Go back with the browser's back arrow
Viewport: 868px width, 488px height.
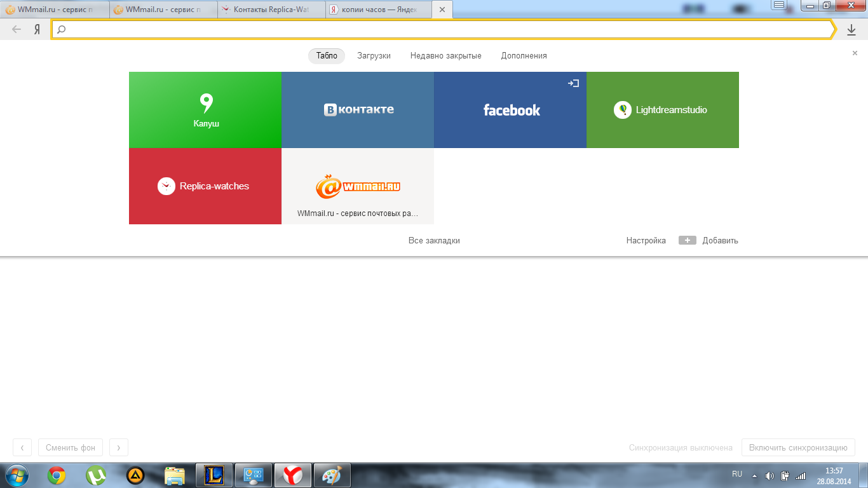17,29
